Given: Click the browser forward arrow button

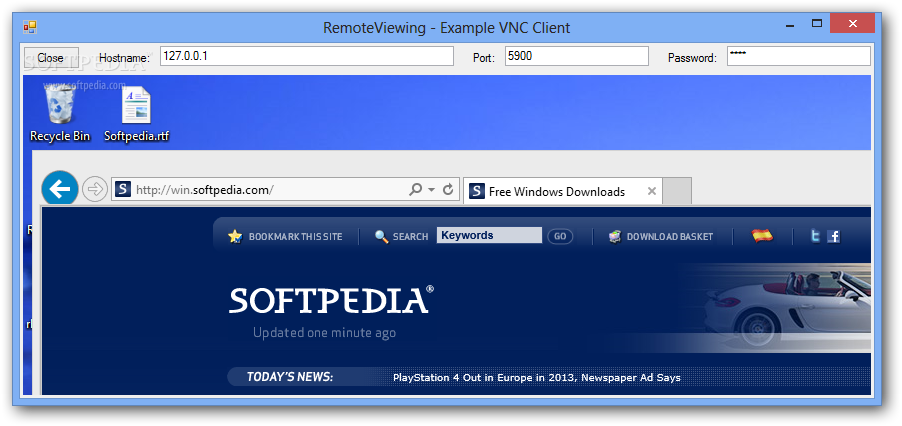Looking at the screenshot, I should (x=94, y=189).
